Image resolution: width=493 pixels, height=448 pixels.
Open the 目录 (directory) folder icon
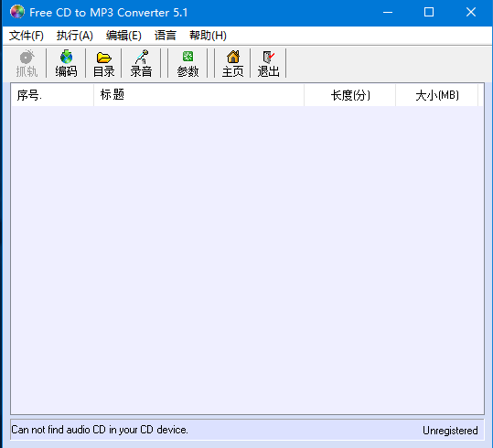pyautogui.click(x=103, y=63)
